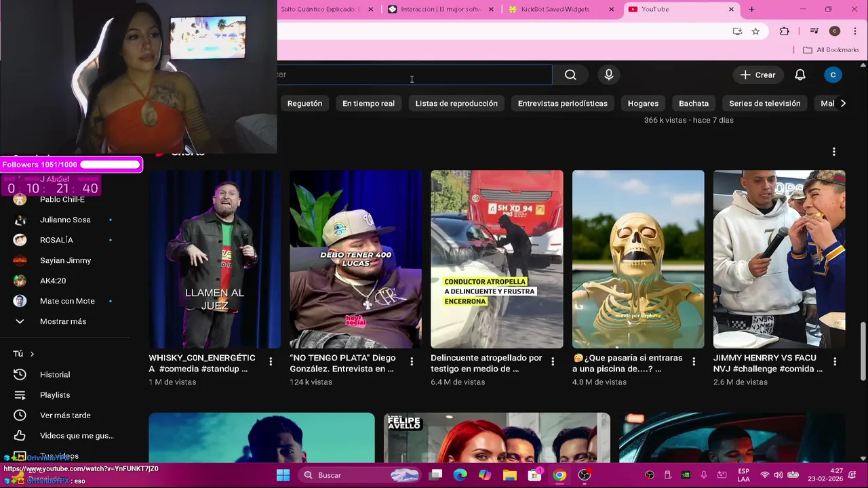Screen dimensions: 868x488
Task: Bookmark this page with the star icon
Action: pyautogui.click(x=755, y=31)
